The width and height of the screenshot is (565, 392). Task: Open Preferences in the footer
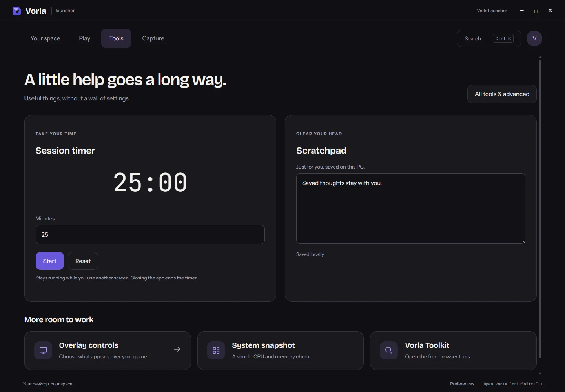(x=462, y=384)
